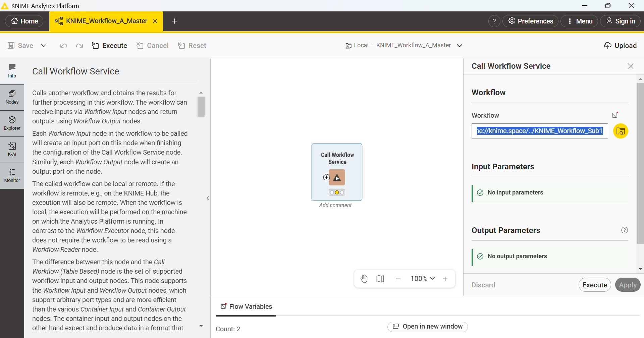
Task: Click the help question mark icon
Action: (494, 21)
